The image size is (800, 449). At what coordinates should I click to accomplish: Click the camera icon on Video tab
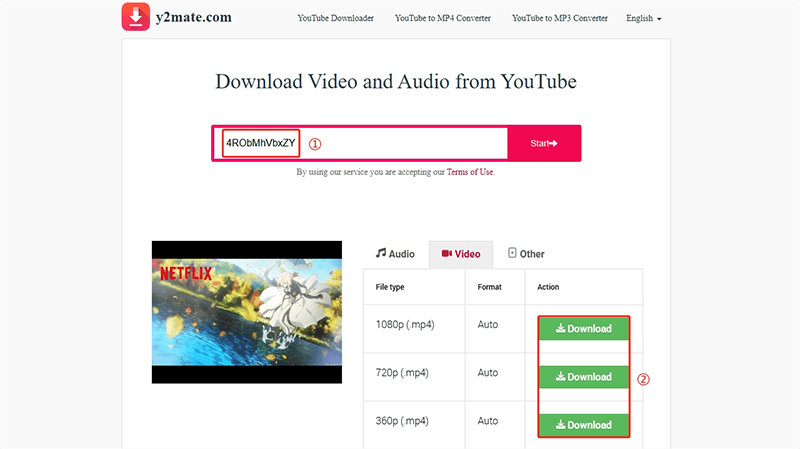pos(446,254)
